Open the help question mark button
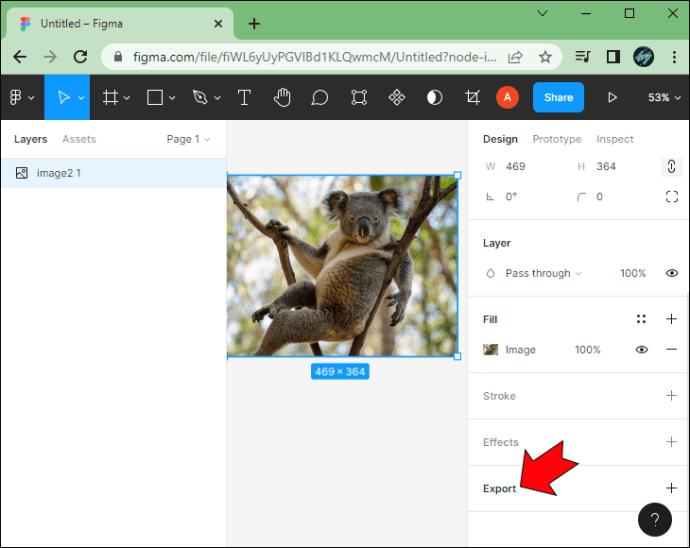This screenshot has width=690, height=548. 655,520
